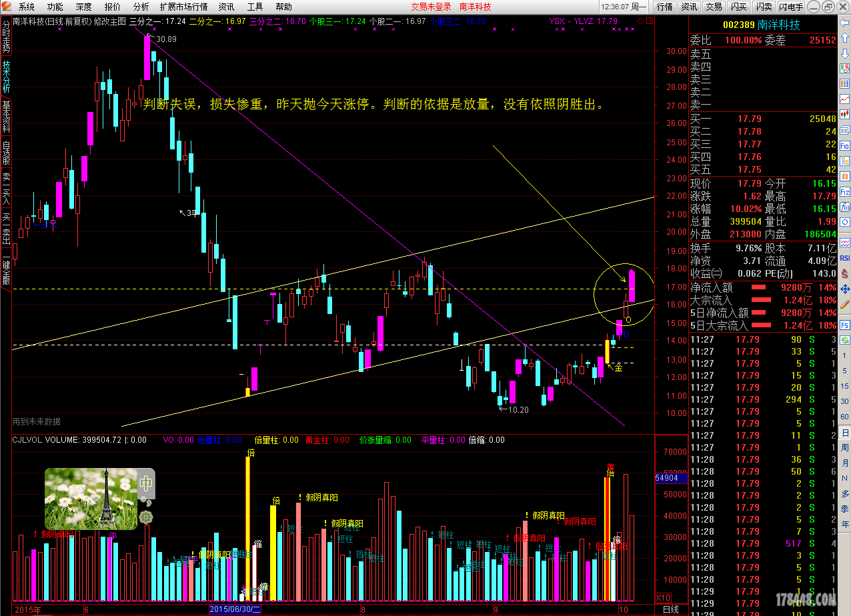The width and height of the screenshot is (851, 616).
Task: Click the 交易 button at top right
Action: [714, 7]
